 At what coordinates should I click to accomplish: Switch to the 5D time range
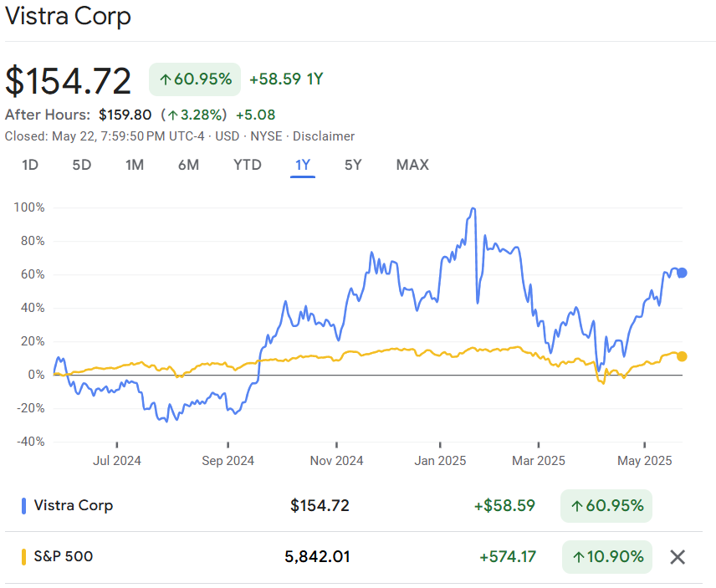[x=81, y=165]
